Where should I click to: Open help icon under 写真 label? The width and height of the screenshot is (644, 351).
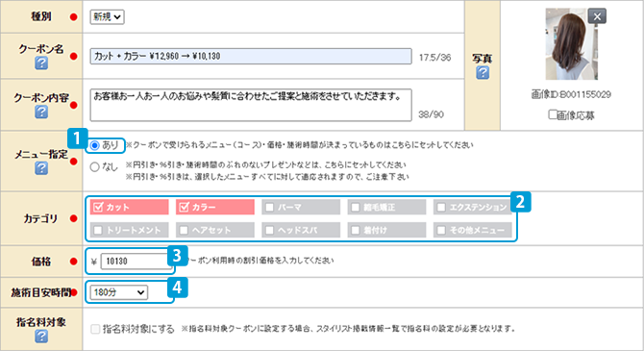[483, 73]
